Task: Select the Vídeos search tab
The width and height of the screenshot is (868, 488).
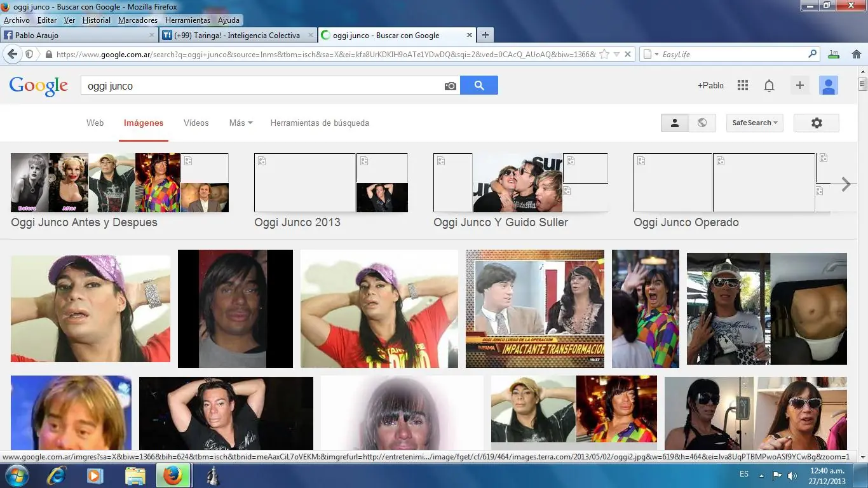Action: coord(196,123)
